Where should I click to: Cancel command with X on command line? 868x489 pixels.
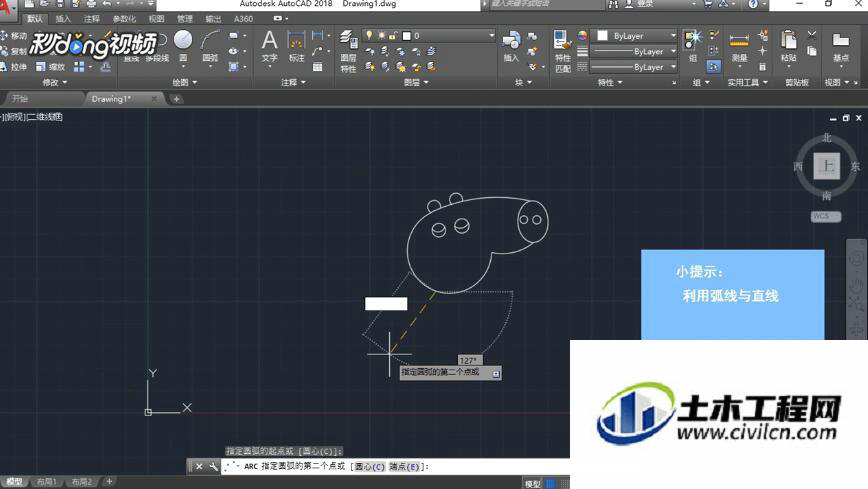click(x=199, y=466)
